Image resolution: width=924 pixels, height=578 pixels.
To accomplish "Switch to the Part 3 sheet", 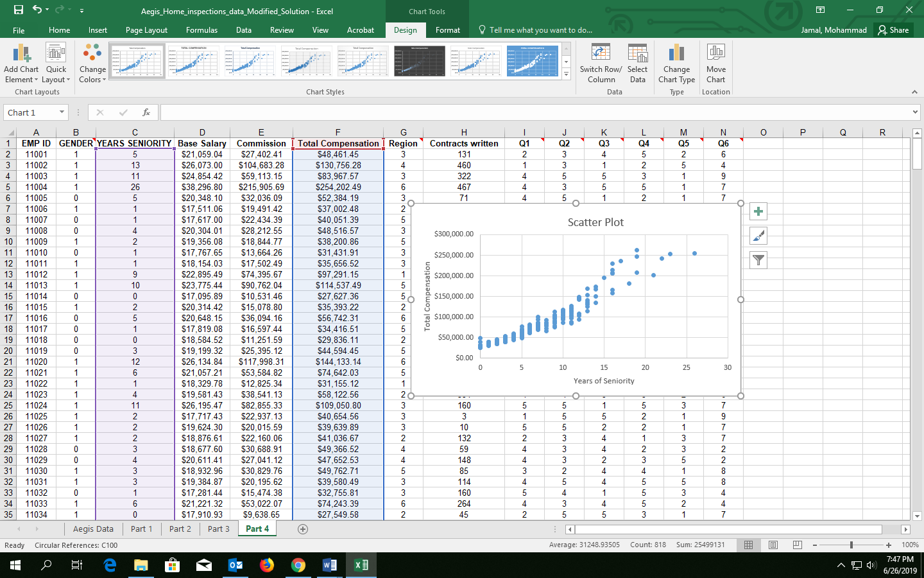I will pos(218,529).
